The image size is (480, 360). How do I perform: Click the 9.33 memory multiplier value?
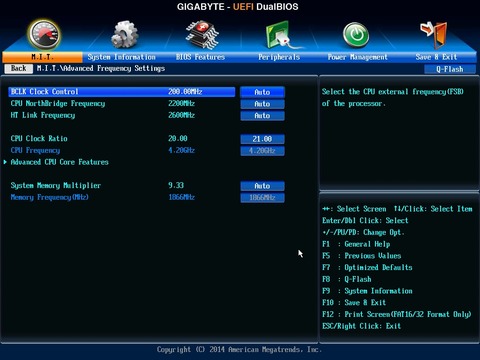tap(176, 185)
